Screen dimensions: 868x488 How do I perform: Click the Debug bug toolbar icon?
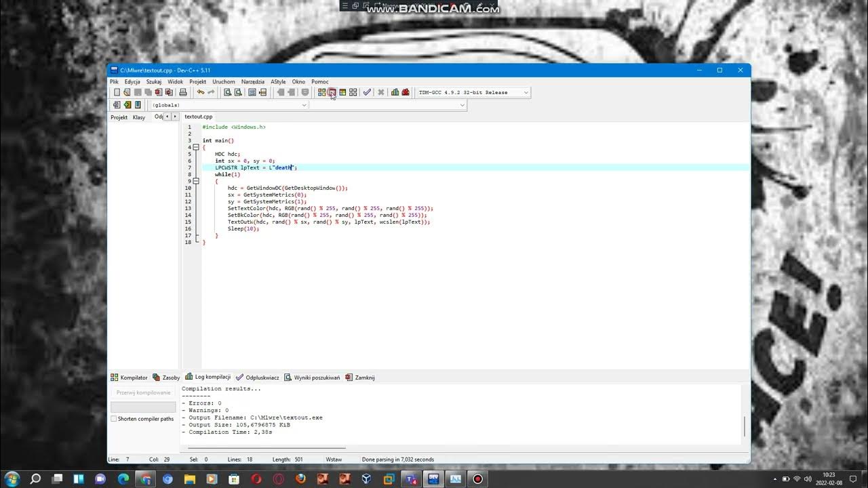[x=406, y=92]
